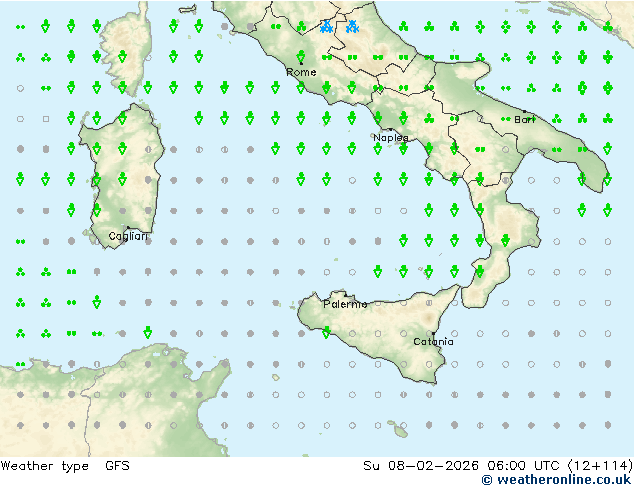Click the GFS model label

point(117,466)
